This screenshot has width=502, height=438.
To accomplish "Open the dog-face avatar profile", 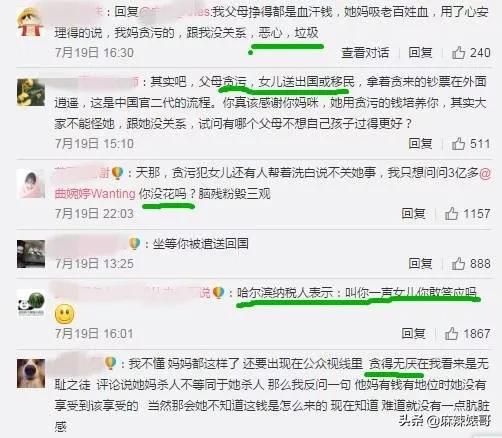I will click(31, 373).
